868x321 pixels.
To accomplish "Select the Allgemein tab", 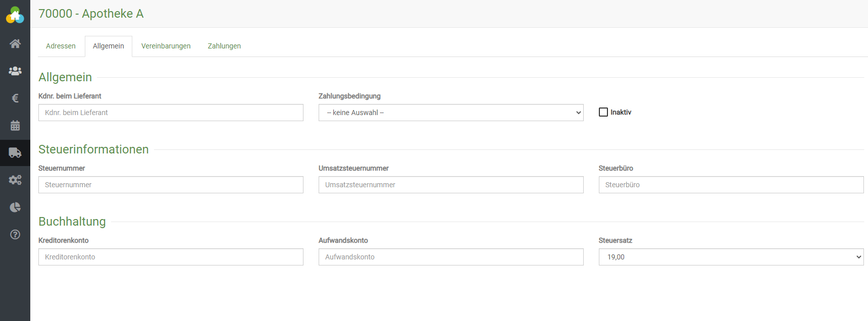I will (108, 46).
